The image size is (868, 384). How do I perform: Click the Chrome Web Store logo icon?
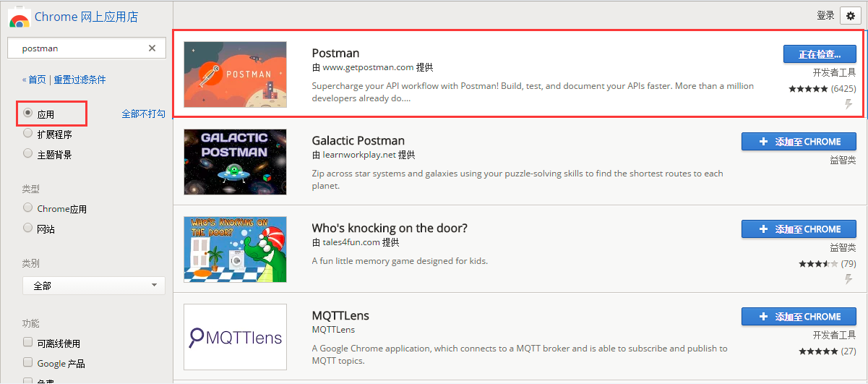20,17
